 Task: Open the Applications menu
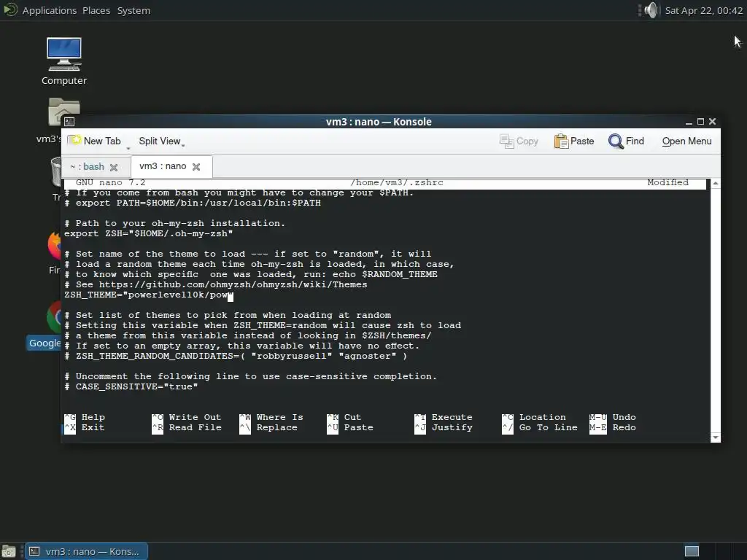click(49, 10)
